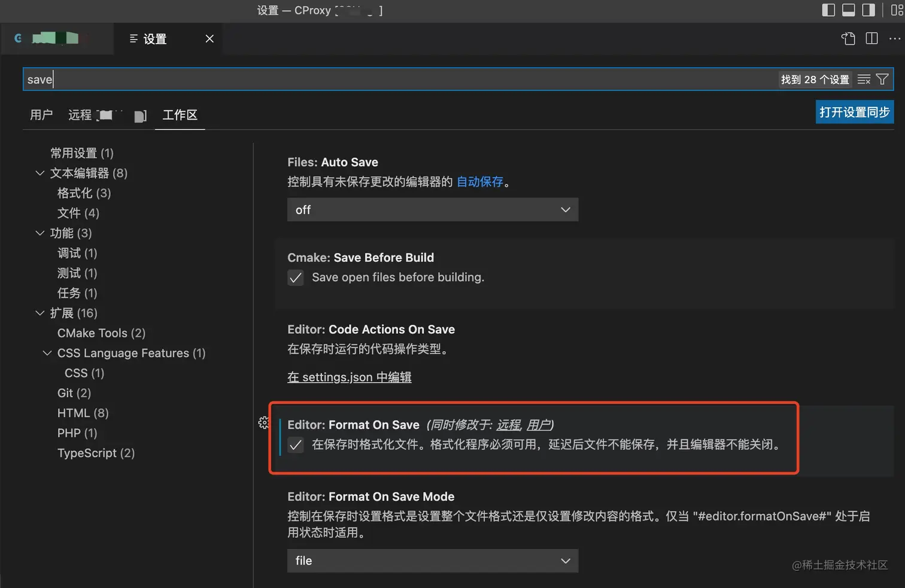Open Format On Save Mode dropdown
Image resolution: width=905 pixels, height=588 pixels.
(433, 561)
